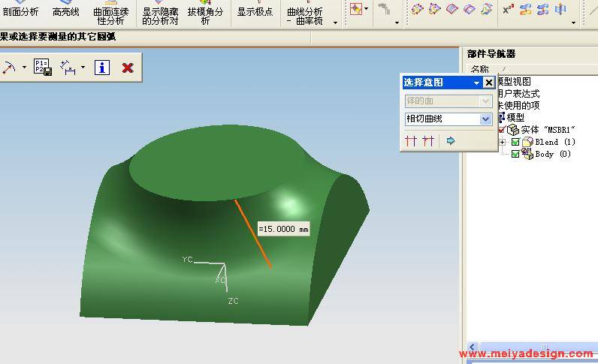598x364 pixels.
Task: Click the 部件导航器 panel title
Action: point(491,54)
